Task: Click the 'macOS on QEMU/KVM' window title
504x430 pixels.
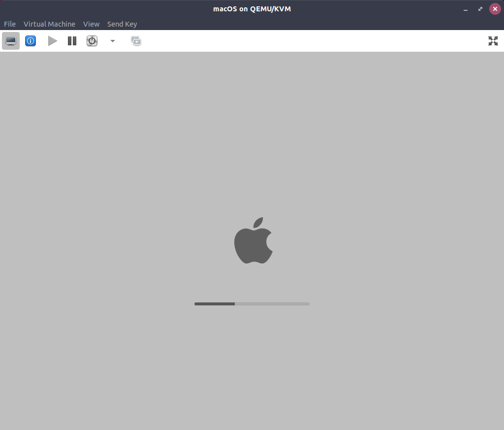Action: 252,9
